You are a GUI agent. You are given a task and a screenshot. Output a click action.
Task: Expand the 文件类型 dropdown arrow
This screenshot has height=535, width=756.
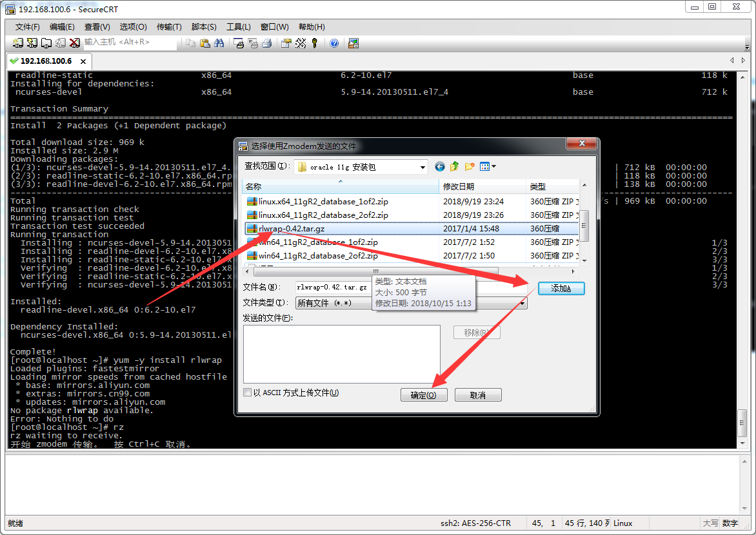pyautogui.click(x=522, y=303)
